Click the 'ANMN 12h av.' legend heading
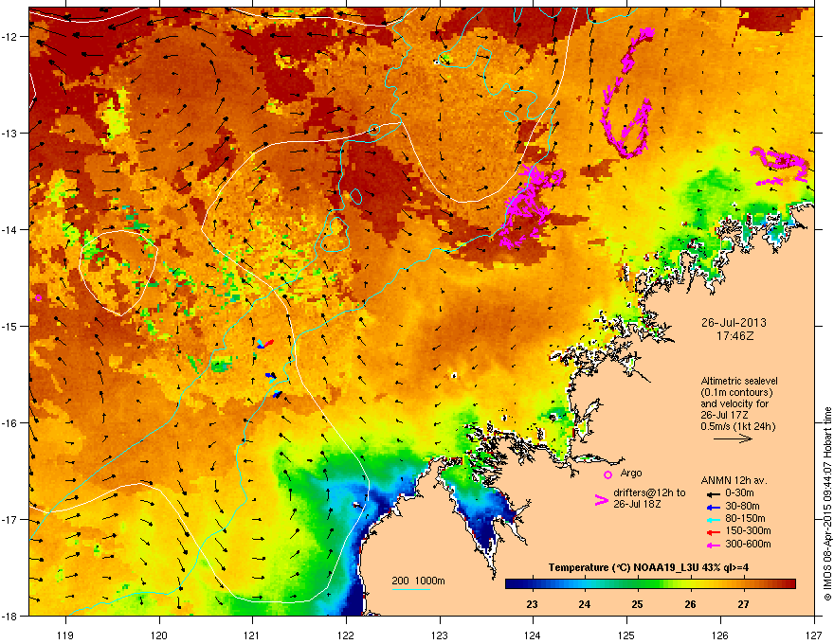 coord(734,480)
